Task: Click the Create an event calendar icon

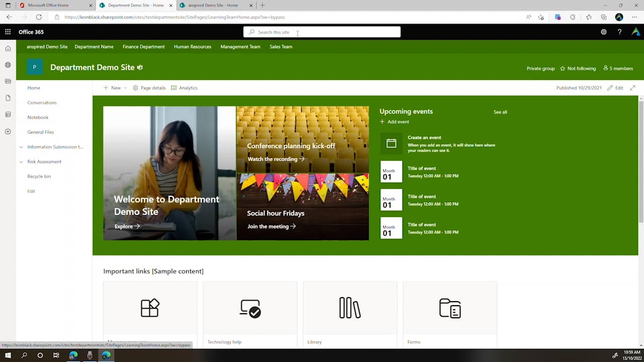Action: point(391,143)
